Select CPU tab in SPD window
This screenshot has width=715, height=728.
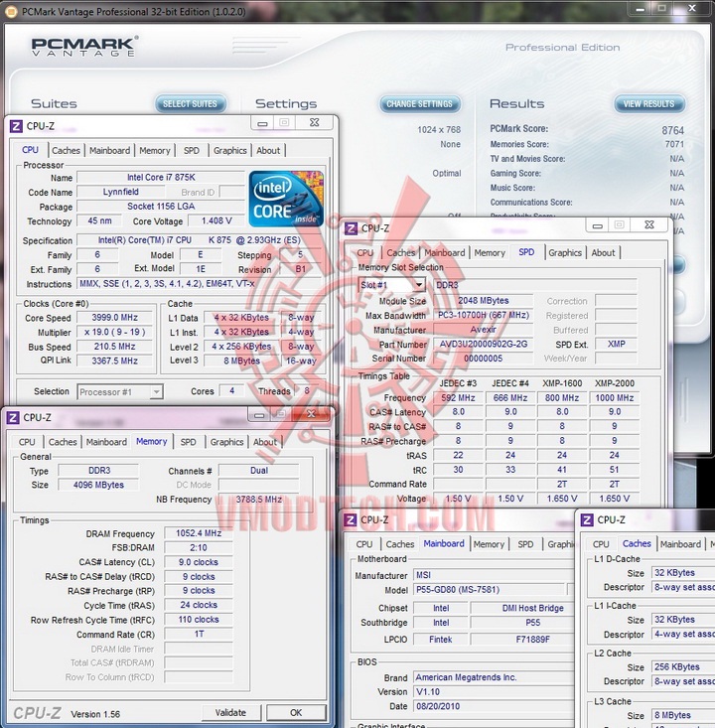coord(364,253)
